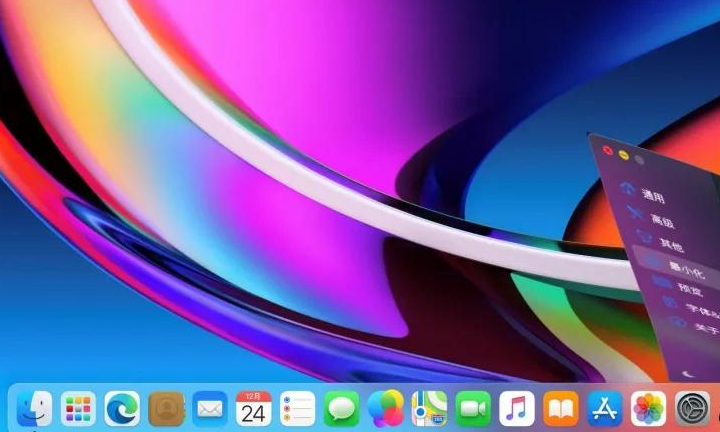Screen dimensions: 720x432
Task: Open Game Center from the dock
Action: (x=385, y=408)
